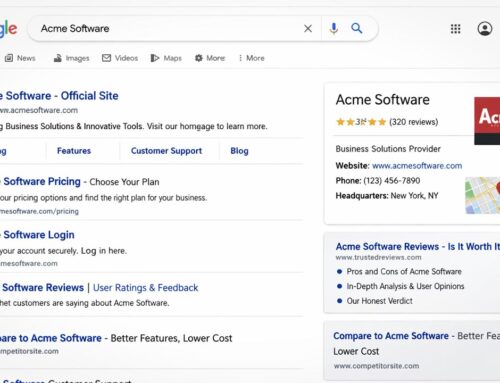Run search with the magnifying glass icon
Screen dimensions: 500x383
click(357, 28)
